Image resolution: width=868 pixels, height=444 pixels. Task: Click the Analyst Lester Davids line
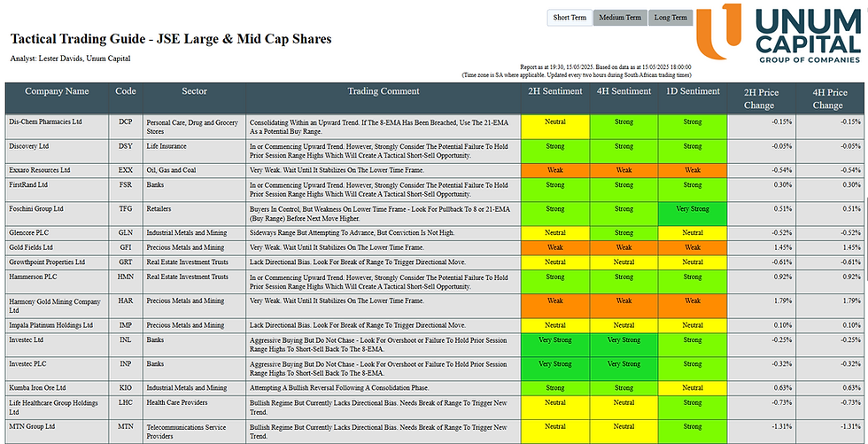(70, 58)
